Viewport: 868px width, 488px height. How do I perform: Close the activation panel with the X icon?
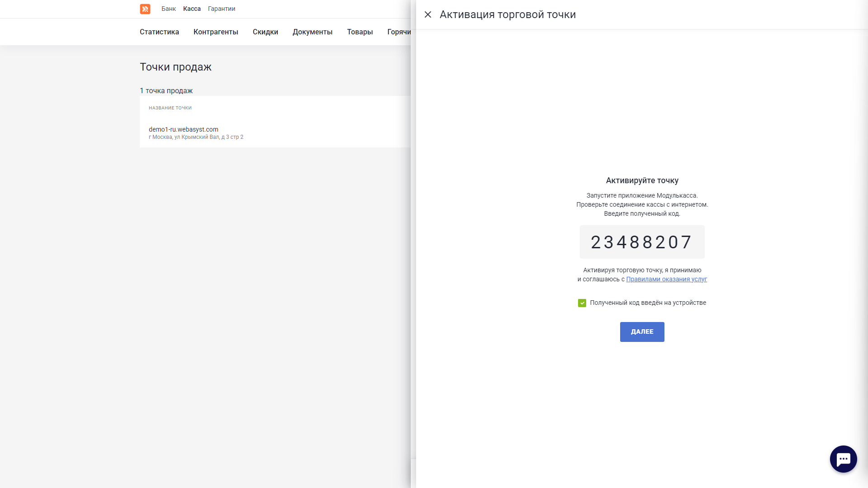coord(428,14)
